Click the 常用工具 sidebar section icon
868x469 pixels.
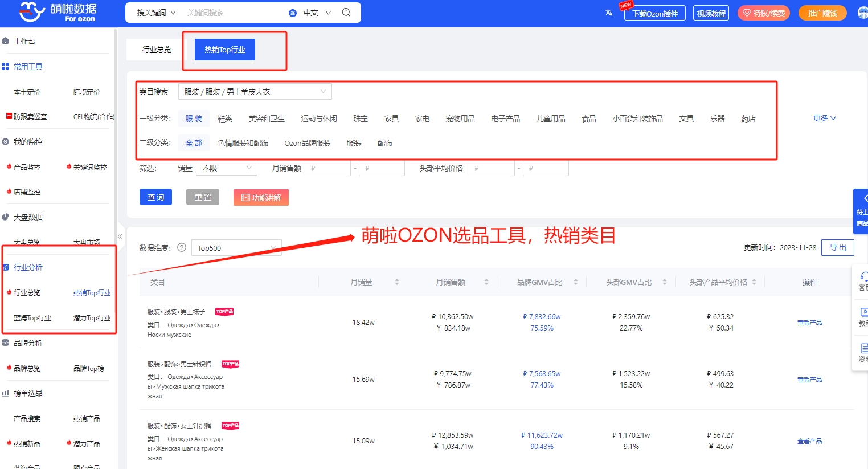(x=6, y=67)
